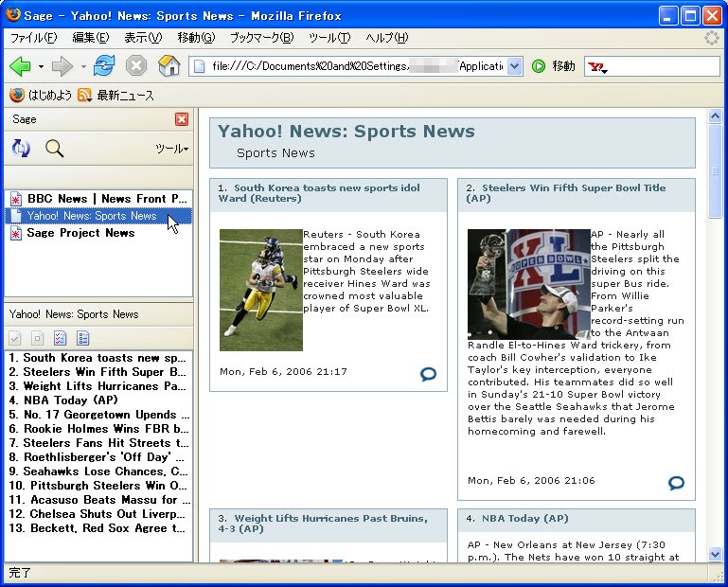Select Sage Project News feed
Image resolution: width=728 pixels, height=587 pixels.
tap(98, 233)
